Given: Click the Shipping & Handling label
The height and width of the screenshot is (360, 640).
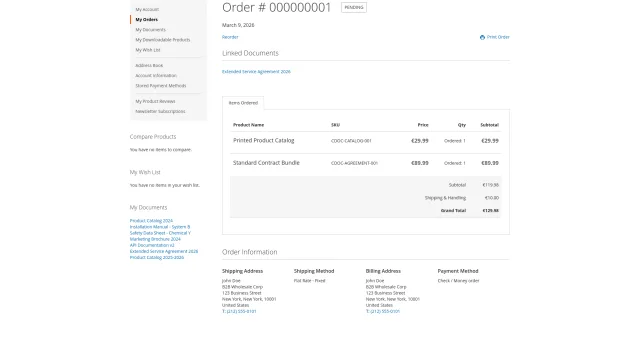Looking at the screenshot, I should click(x=445, y=198).
